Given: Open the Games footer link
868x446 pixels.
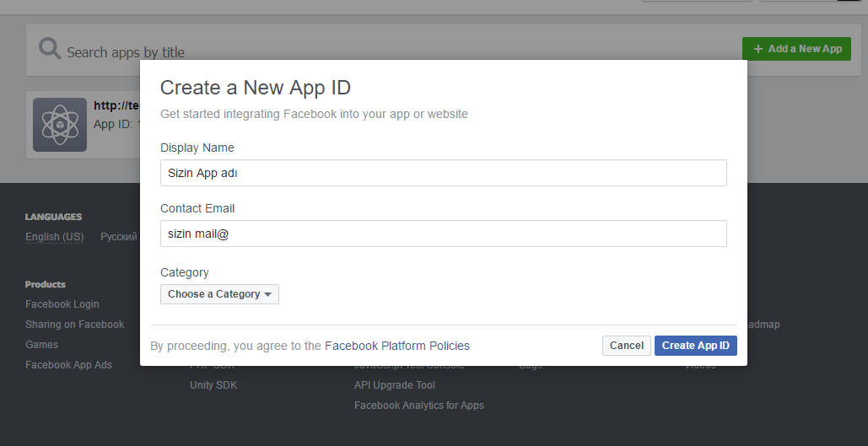Looking at the screenshot, I should click(x=41, y=345).
